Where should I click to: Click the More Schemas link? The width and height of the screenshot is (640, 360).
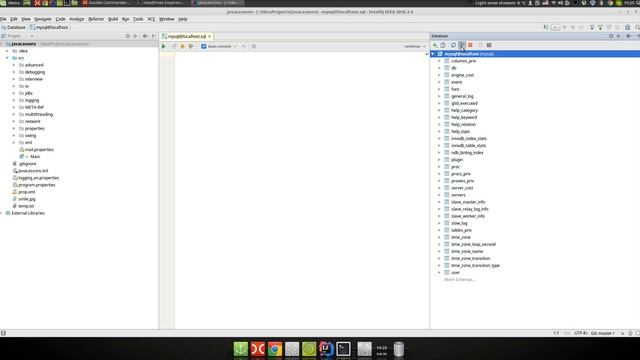pyautogui.click(x=460, y=280)
